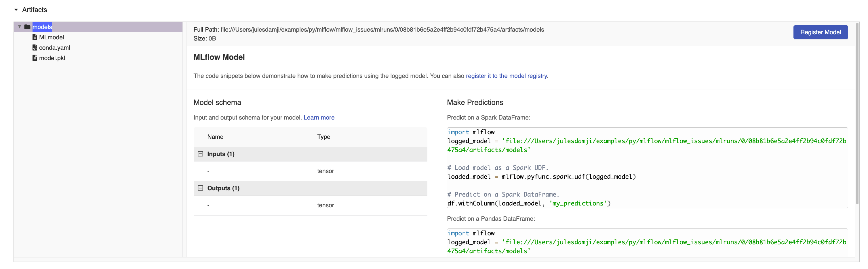868x269 pixels.
Task: Open the MLmodel file
Action: click(x=52, y=37)
